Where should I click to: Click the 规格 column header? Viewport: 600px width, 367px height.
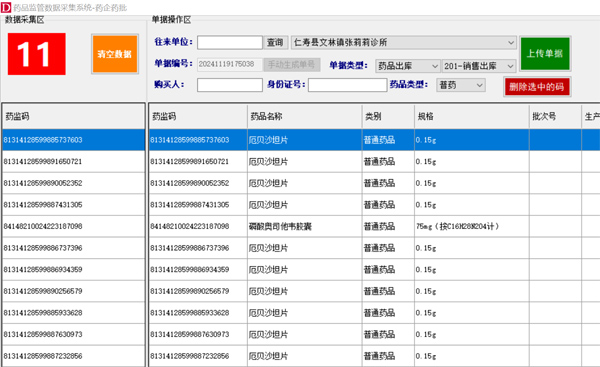click(x=472, y=116)
